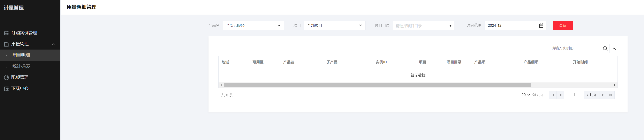
Task: Click the download icon beside instance search
Action: (614, 49)
